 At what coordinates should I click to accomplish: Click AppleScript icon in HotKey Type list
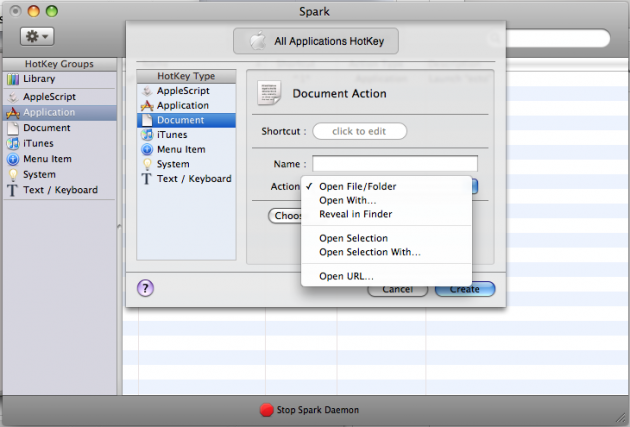[147, 91]
